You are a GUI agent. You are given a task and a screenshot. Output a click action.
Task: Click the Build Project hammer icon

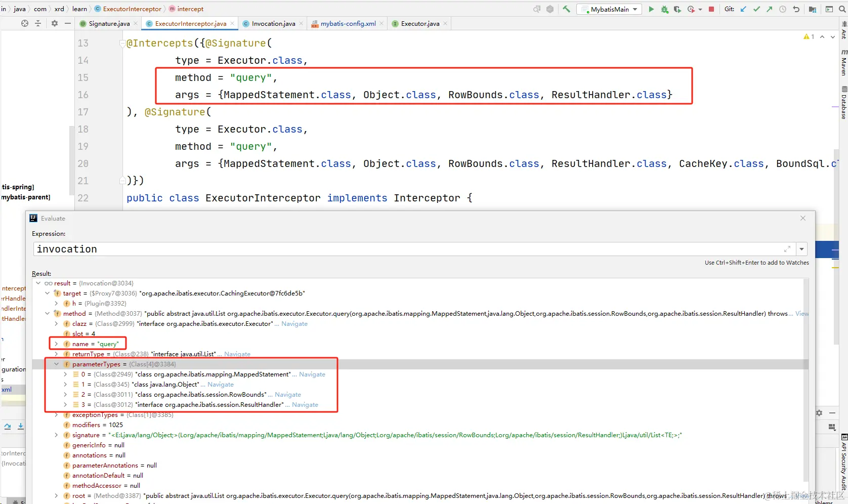point(566,9)
